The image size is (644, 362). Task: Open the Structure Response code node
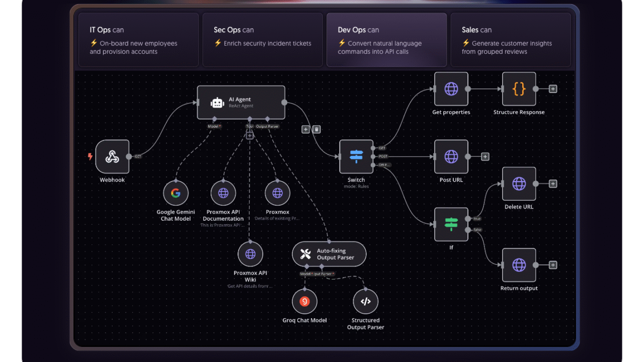coord(519,89)
